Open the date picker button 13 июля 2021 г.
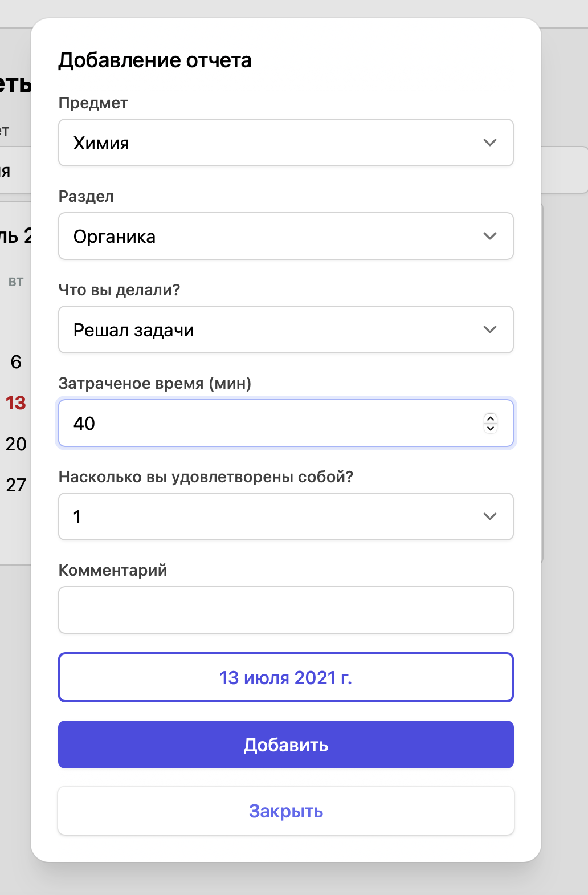 pyautogui.click(x=286, y=677)
